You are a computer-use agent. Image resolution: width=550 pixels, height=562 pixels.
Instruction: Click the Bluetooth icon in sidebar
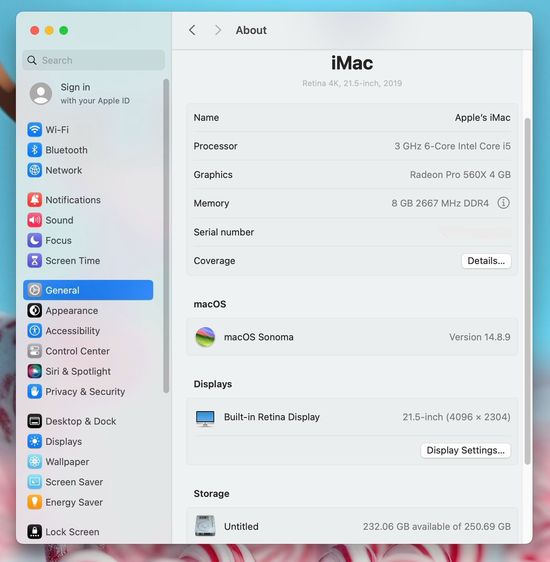34,150
